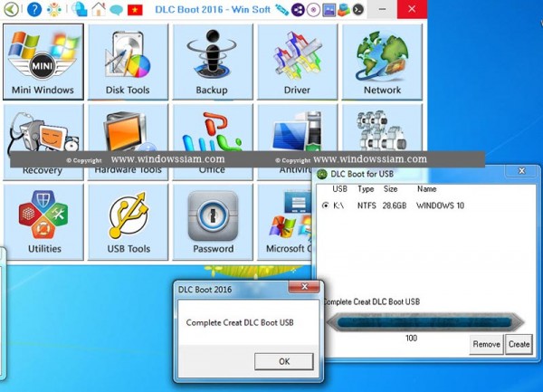
Task: Open the Office tile
Action: tap(213, 142)
